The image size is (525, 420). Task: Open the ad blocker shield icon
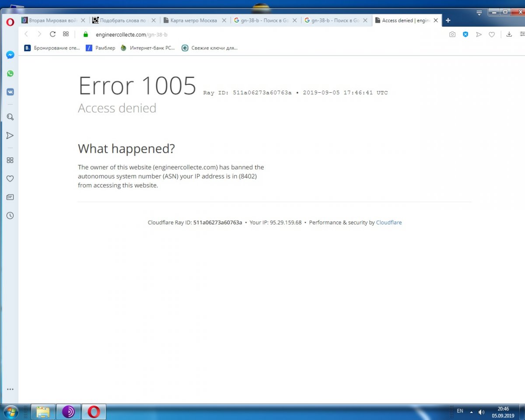465,34
